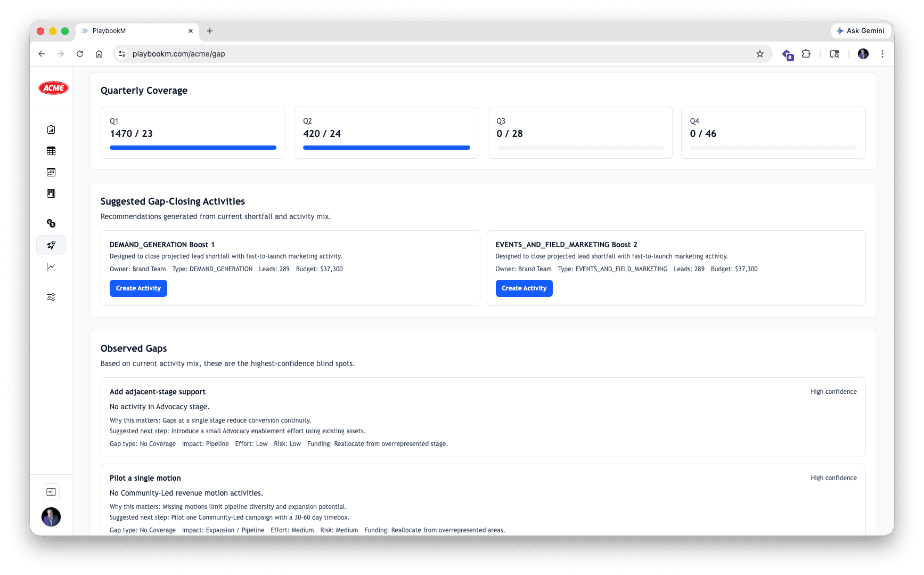Select the playbook journal icon in sidebar
The width and height of the screenshot is (924, 575).
[51, 193]
